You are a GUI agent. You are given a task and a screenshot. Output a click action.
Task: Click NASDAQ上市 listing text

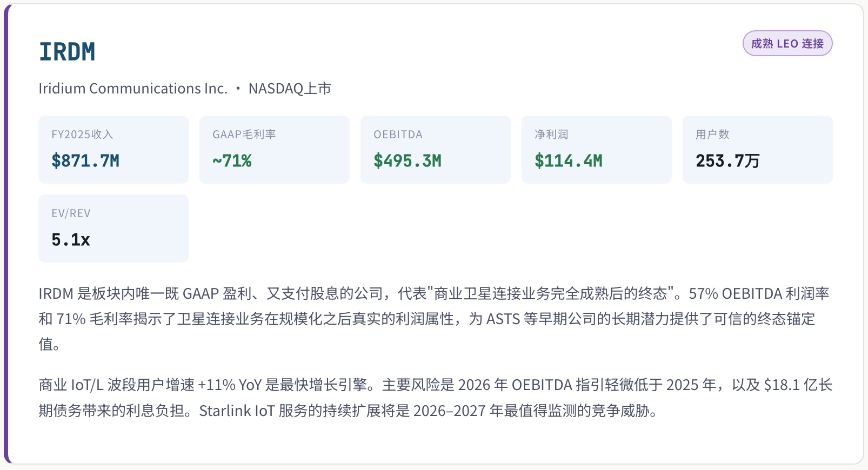click(290, 89)
